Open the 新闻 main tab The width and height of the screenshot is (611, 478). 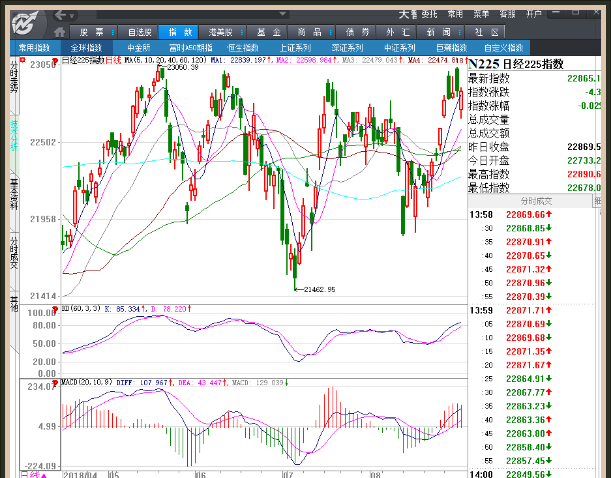(x=438, y=32)
